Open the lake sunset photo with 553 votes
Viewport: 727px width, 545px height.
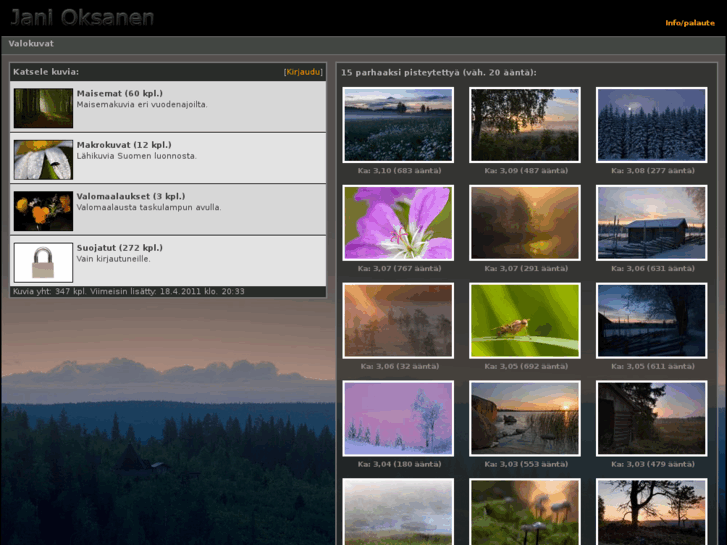point(525,419)
